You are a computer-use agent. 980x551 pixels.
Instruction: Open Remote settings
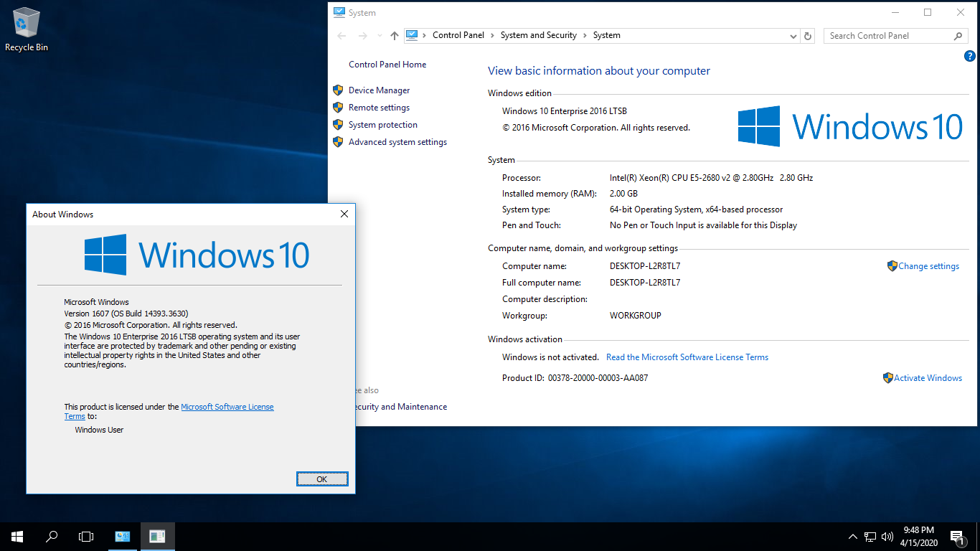click(379, 108)
